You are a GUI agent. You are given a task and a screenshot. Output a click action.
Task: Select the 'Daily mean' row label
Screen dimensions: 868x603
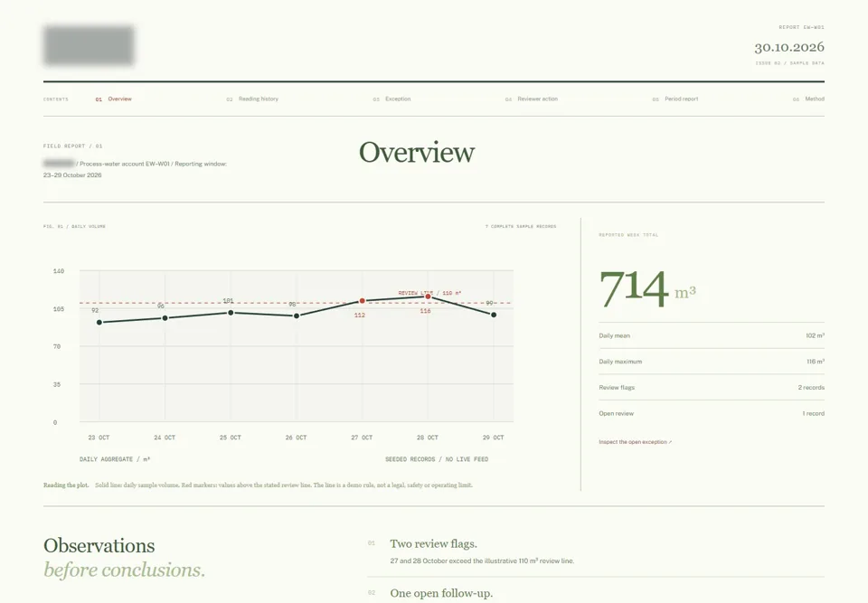click(615, 335)
